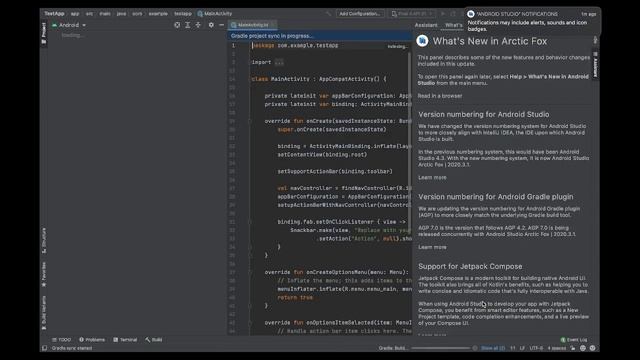Click the 'Indexing...' indicator in the editor
The width and height of the screenshot is (640, 360).
pyautogui.click(x=397, y=47)
